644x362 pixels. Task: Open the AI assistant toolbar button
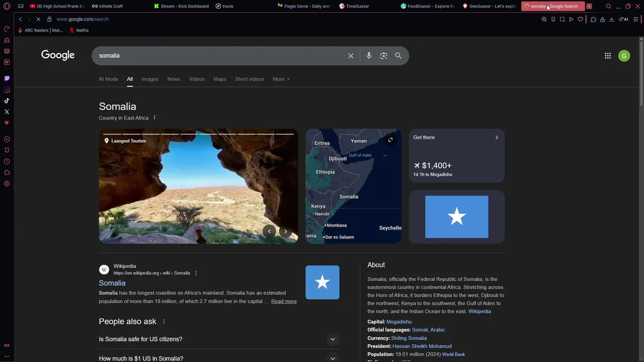point(623,19)
